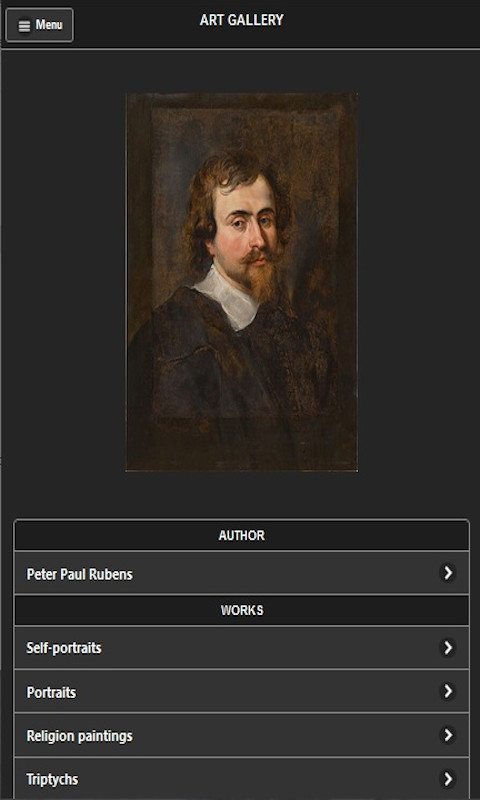Image resolution: width=480 pixels, height=800 pixels.
Task: Click the WORKS section header
Action: (x=241, y=610)
